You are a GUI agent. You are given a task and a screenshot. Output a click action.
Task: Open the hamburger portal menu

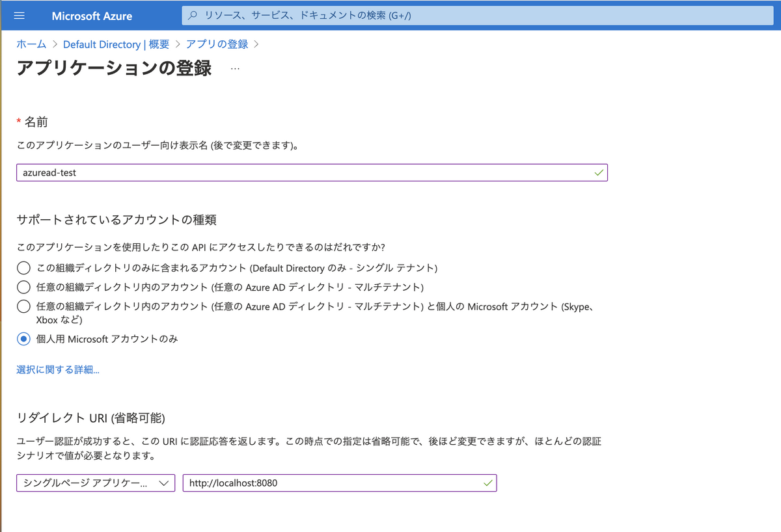click(19, 16)
